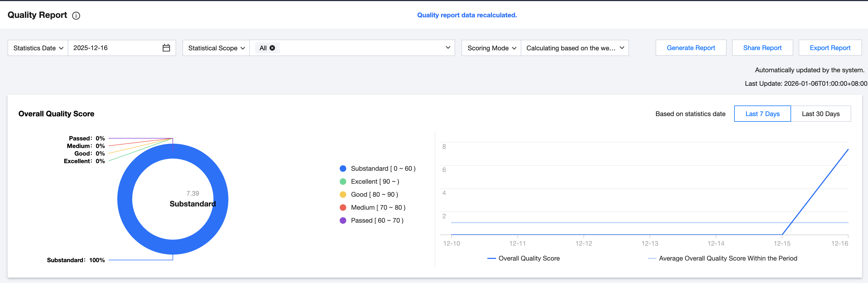Click the Export Report button
Viewport: 868px width, 283px height.
coord(830,48)
